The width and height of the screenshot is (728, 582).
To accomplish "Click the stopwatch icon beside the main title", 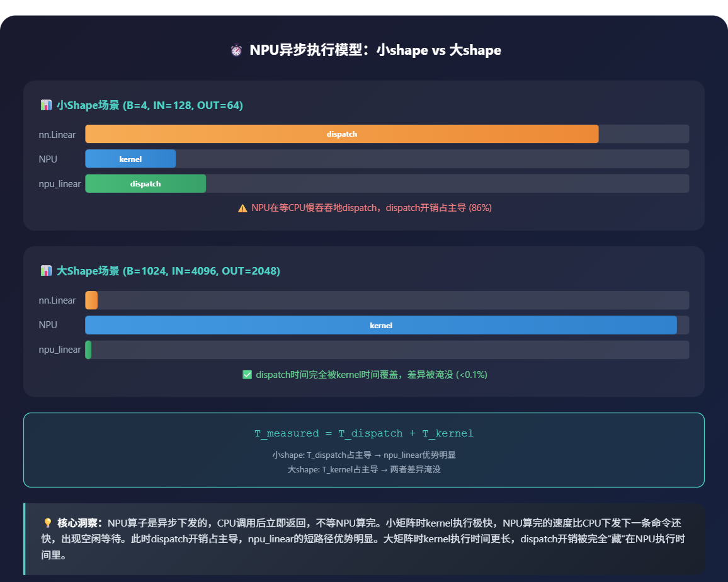I will (236, 50).
